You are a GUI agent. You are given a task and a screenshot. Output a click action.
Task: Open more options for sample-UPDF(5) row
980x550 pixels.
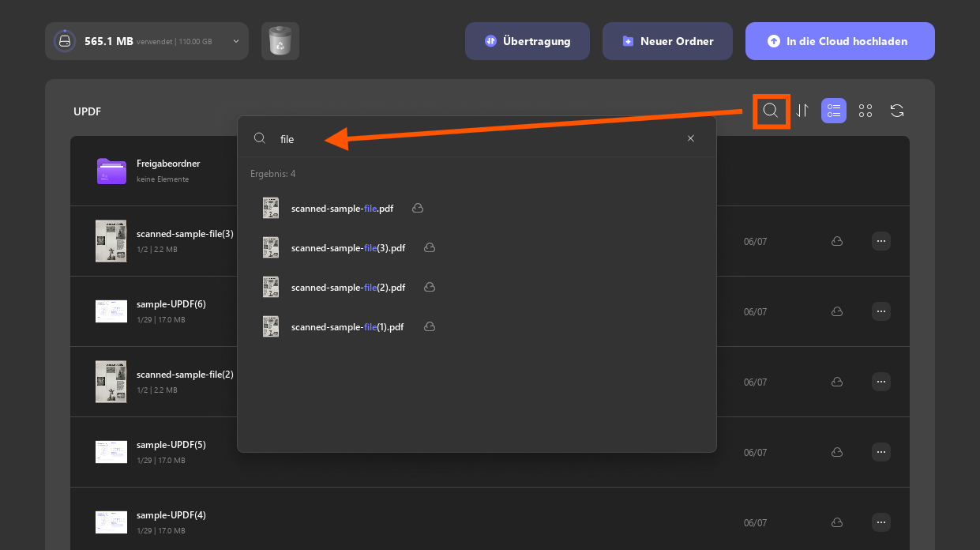[x=881, y=452]
